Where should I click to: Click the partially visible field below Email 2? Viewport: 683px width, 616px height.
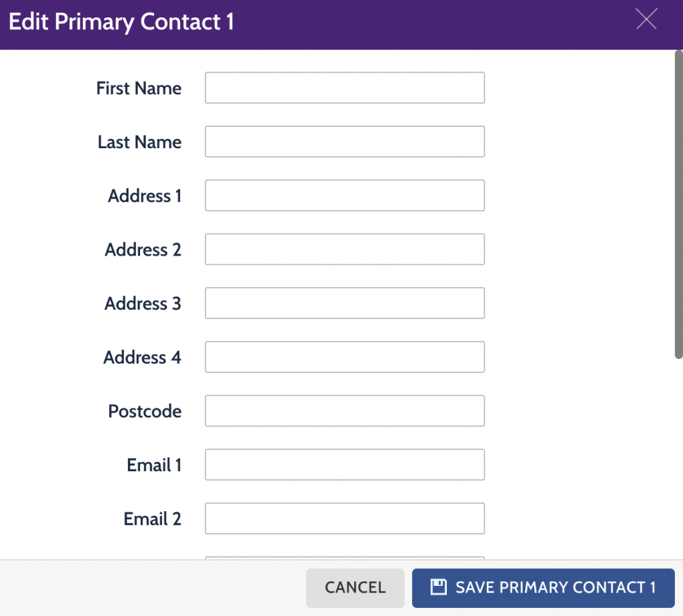click(345, 558)
